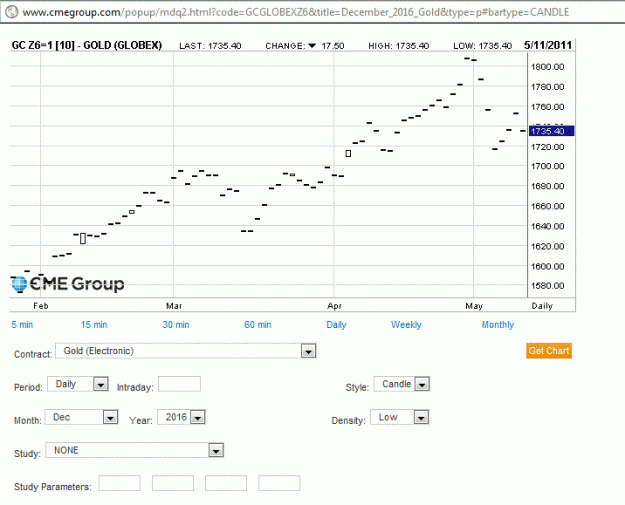
Task: Open the Density Low dropdown arrow
Action: click(421, 418)
